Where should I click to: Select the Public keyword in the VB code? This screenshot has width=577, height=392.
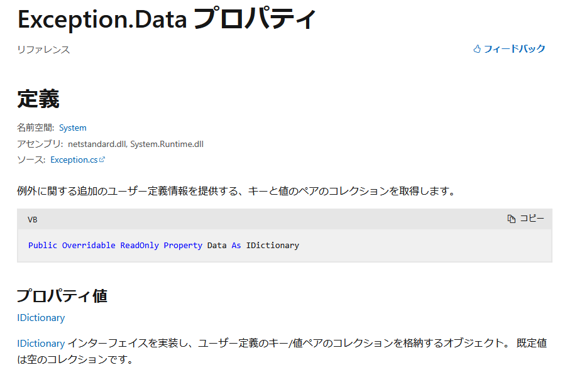pyautogui.click(x=42, y=245)
